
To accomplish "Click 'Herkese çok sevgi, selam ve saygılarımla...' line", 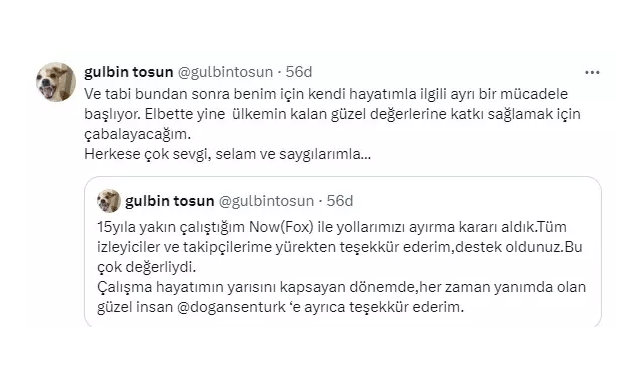I will tap(227, 154).
